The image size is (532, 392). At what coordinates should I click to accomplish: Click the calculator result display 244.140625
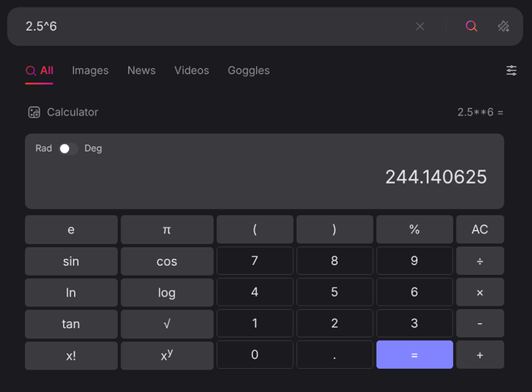436,177
